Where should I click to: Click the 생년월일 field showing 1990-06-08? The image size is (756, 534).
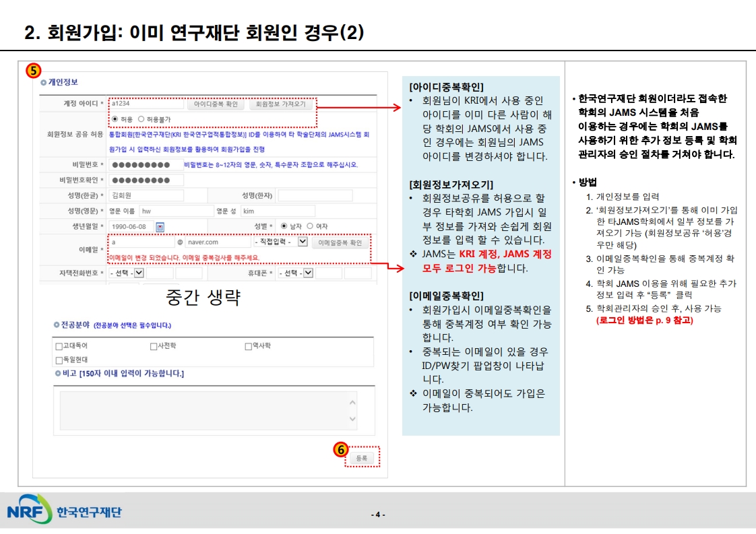(131, 226)
